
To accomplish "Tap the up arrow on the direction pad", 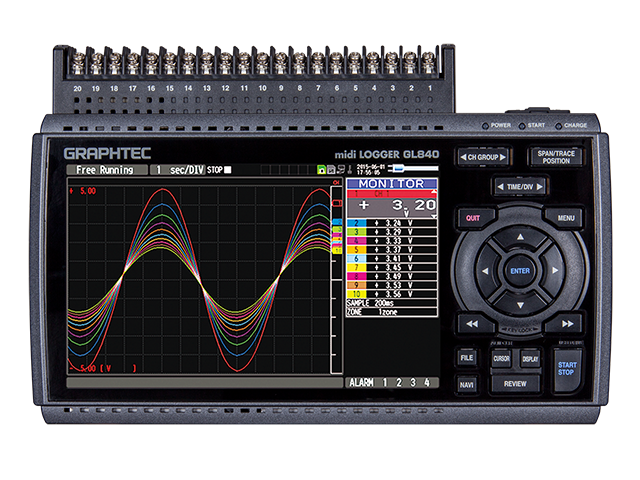I will click(520, 237).
